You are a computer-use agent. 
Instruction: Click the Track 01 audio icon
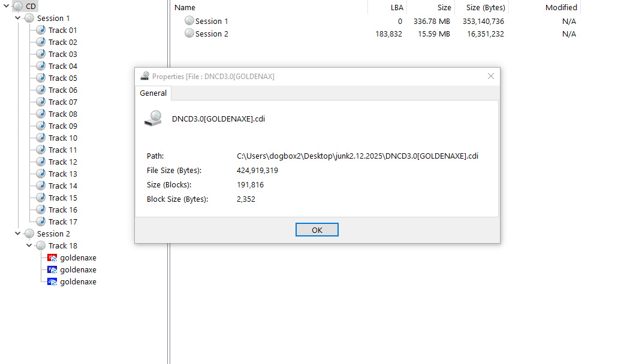pos(41,30)
